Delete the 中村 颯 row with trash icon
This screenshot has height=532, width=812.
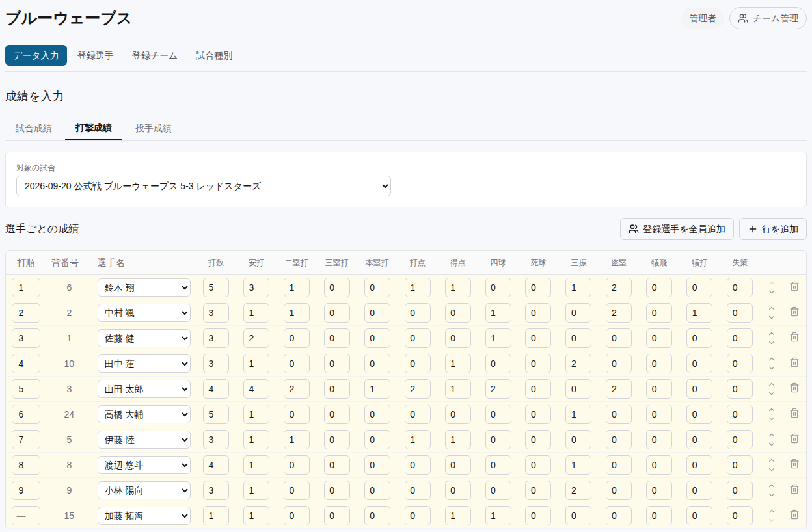click(794, 312)
